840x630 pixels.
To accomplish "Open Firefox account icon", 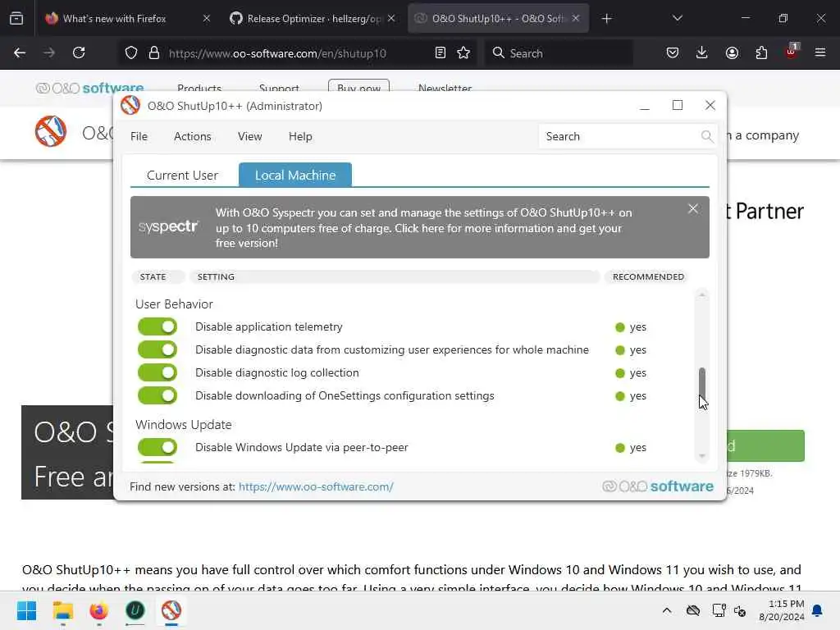I will click(732, 52).
